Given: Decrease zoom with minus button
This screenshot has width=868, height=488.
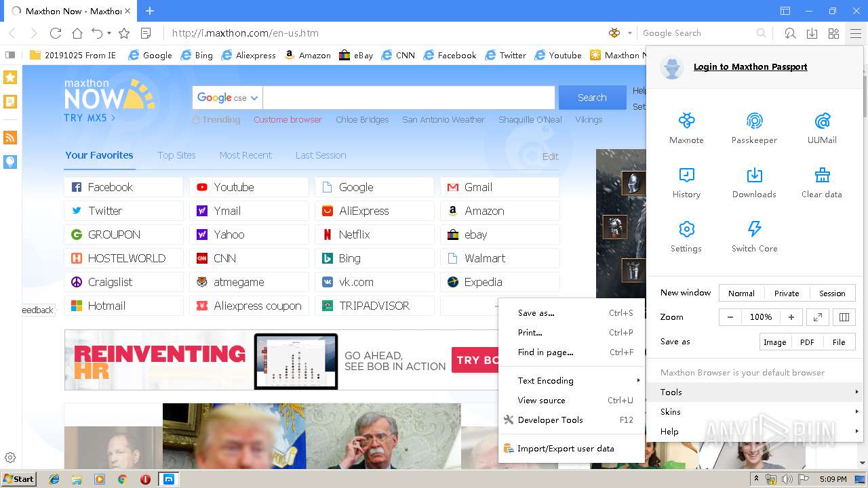Looking at the screenshot, I should tap(730, 317).
